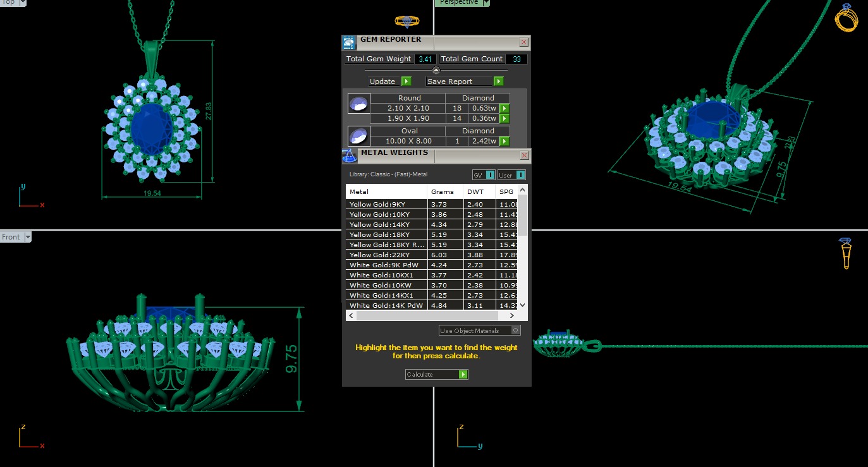Click the DWT column header
Screen dimensions: 868x467
[x=480, y=191]
